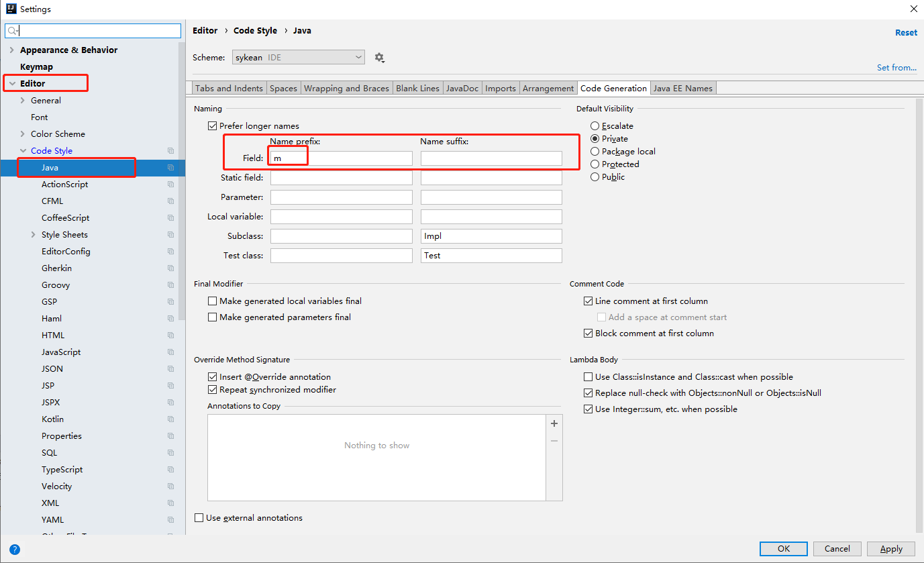
Task: Click the copy icon beside CoffeeScript
Action: coord(170,218)
